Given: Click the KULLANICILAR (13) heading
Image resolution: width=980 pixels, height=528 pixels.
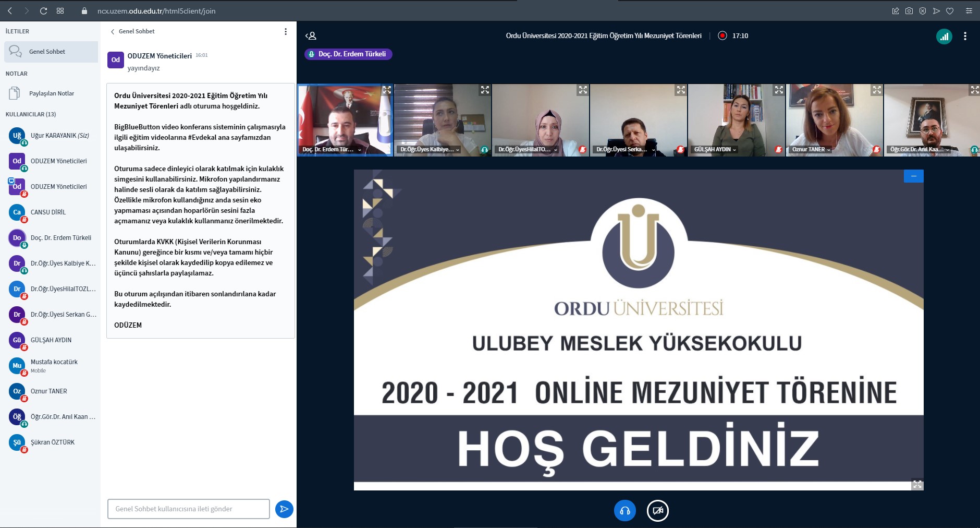Looking at the screenshot, I should coord(31,114).
